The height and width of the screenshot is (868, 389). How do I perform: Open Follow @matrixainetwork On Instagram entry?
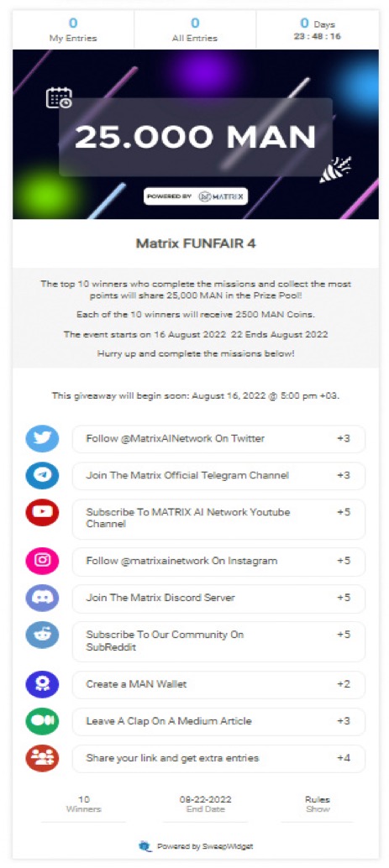(x=219, y=562)
